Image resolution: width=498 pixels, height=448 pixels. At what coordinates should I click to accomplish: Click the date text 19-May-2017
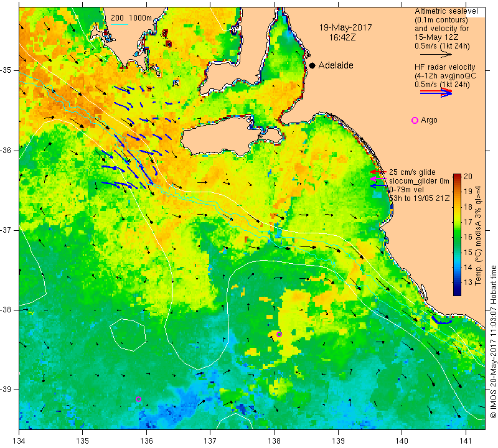pyautogui.click(x=345, y=27)
